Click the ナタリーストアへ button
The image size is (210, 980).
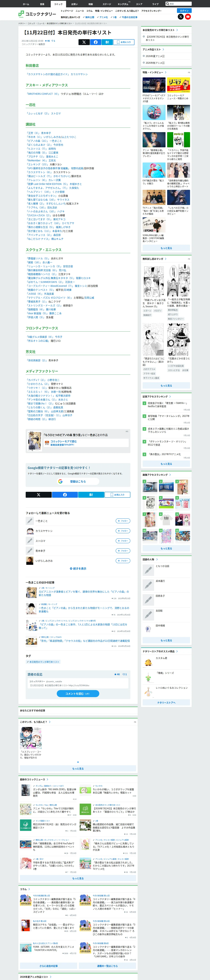[x=166, y=703]
